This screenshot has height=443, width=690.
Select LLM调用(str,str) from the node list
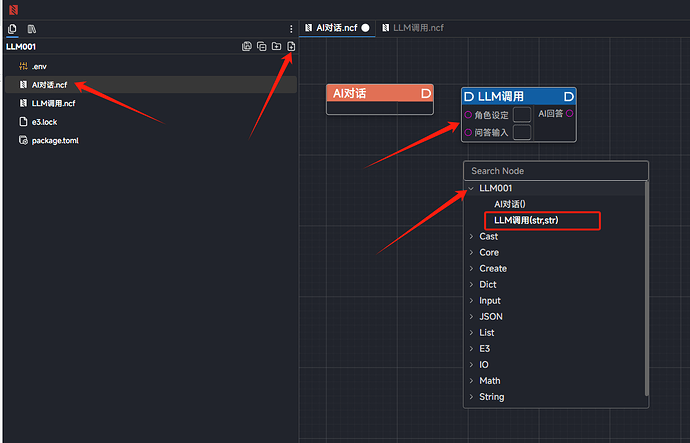click(x=540, y=220)
